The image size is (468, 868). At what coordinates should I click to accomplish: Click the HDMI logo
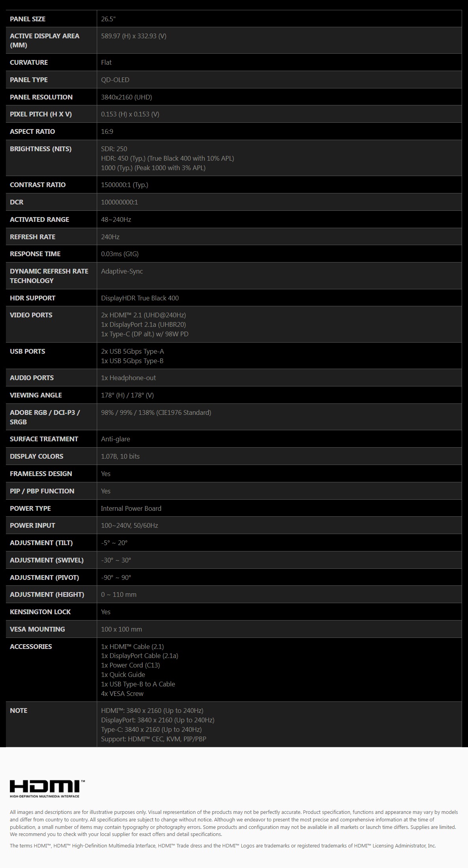[47, 789]
